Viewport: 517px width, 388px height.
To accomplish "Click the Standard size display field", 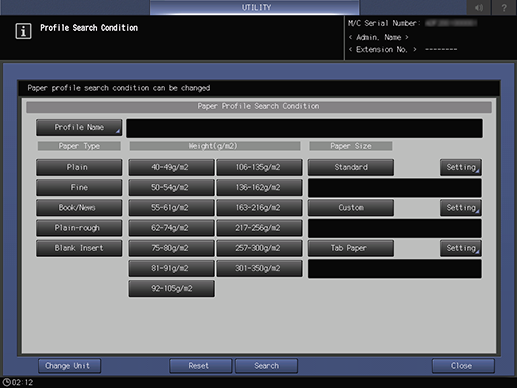I will click(x=395, y=188).
